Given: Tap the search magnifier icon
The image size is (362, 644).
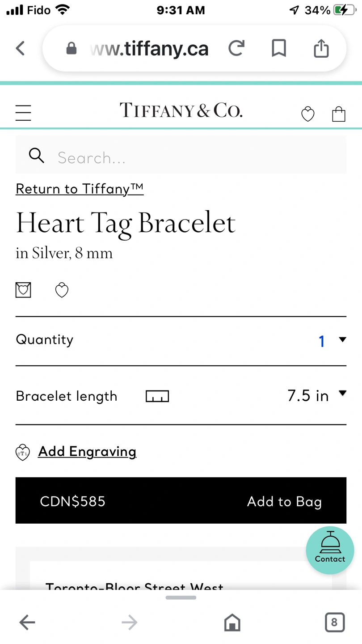Looking at the screenshot, I should click(36, 155).
